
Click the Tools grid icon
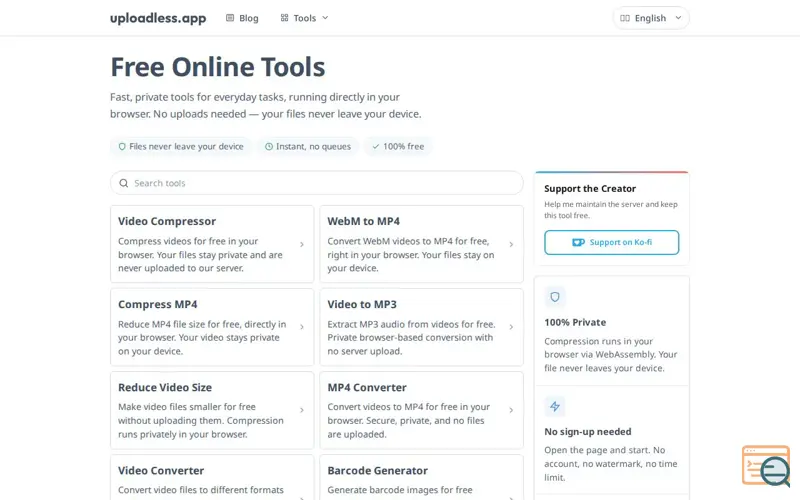pos(284,18)
